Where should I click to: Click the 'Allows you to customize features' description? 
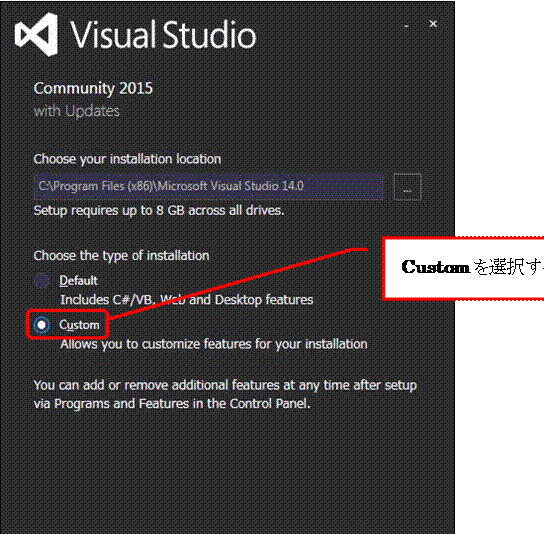pyautogui.click(x=214, y=344)
